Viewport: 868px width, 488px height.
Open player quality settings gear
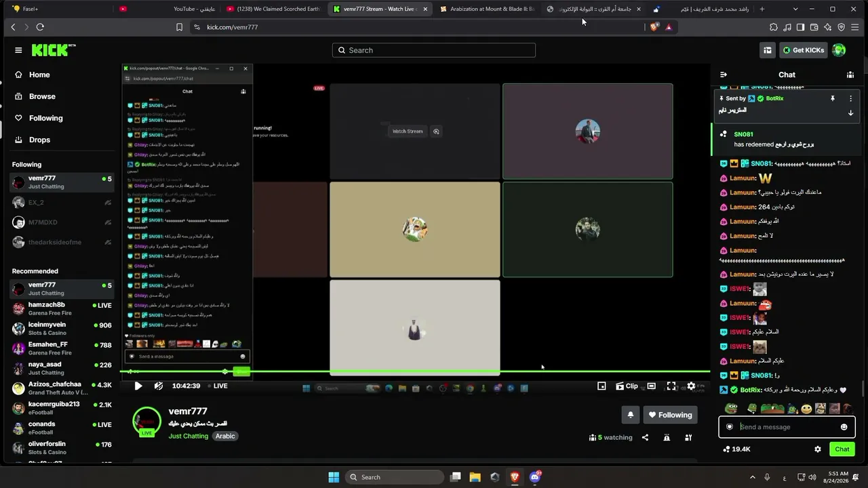pyautogui.click(x=691, y=386)
